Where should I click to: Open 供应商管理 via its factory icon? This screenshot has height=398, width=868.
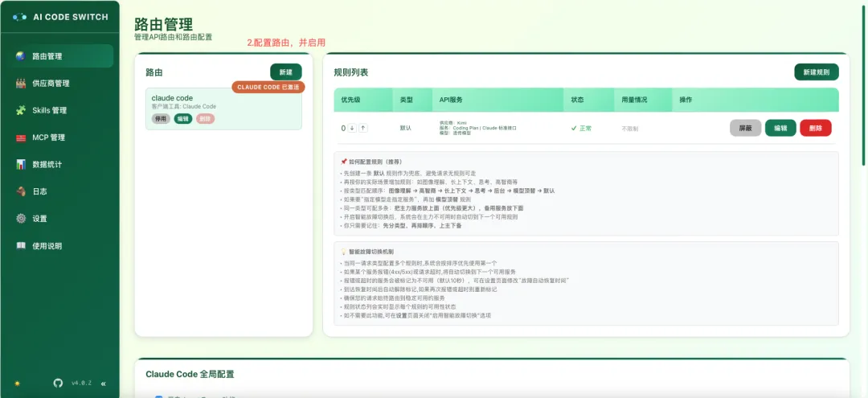20,83
